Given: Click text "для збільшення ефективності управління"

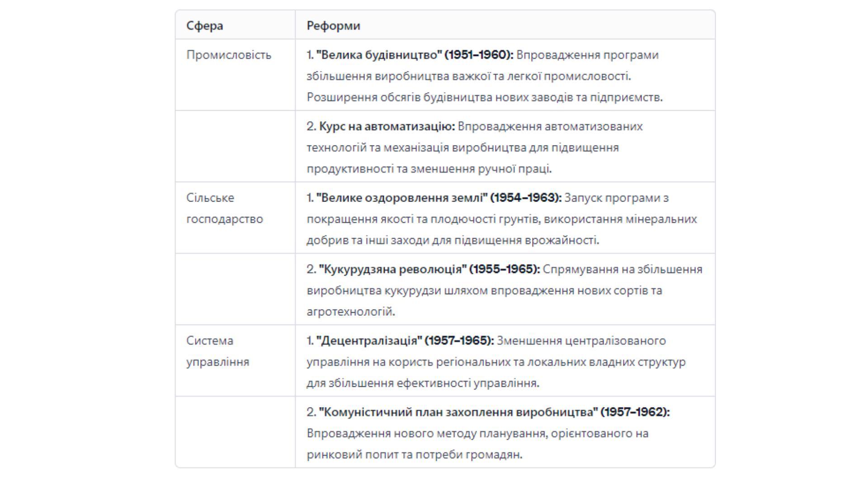Looking at the screenshot, I should (x=423, y=383).
